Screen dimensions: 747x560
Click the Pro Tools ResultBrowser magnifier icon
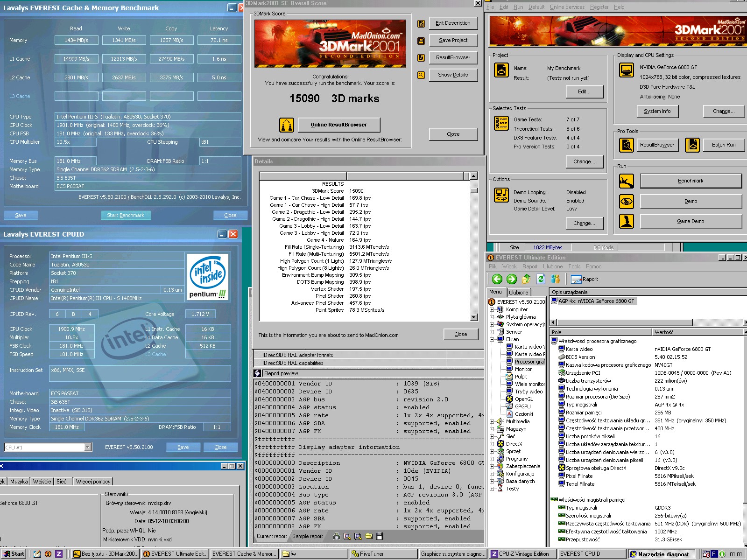pos(626,145)
